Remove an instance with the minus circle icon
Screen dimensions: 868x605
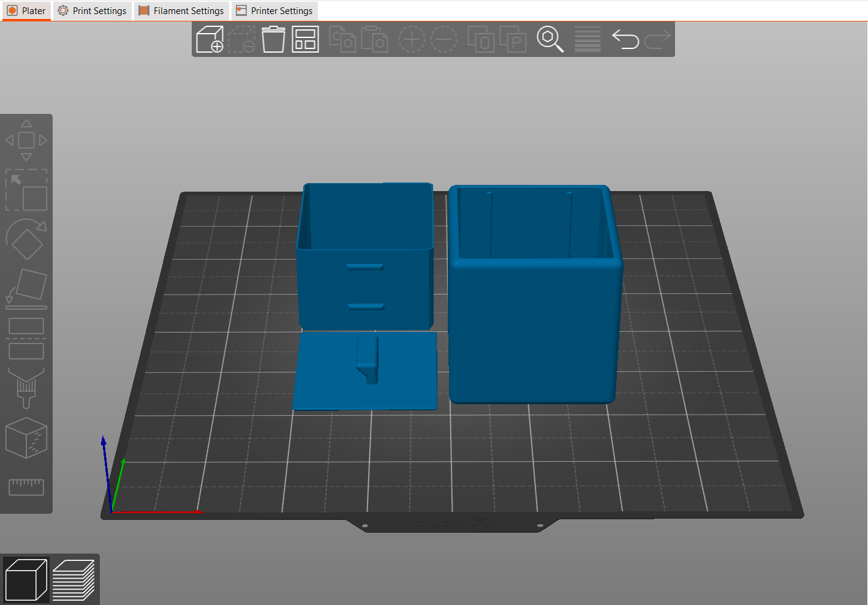pyautogui.click(x=443, y=39)
